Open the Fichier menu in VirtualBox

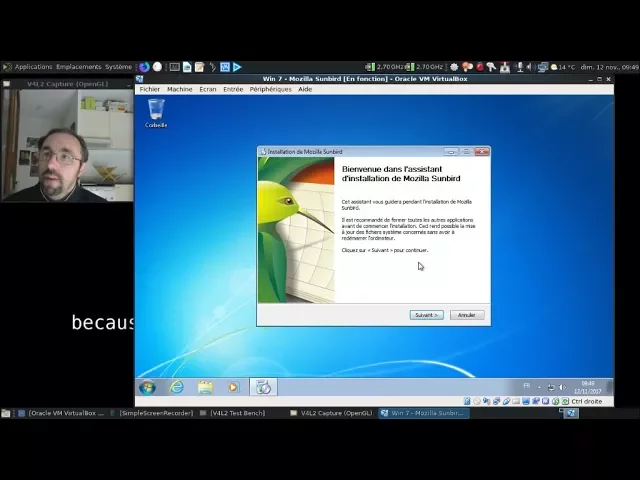click(x=150, y=89)
